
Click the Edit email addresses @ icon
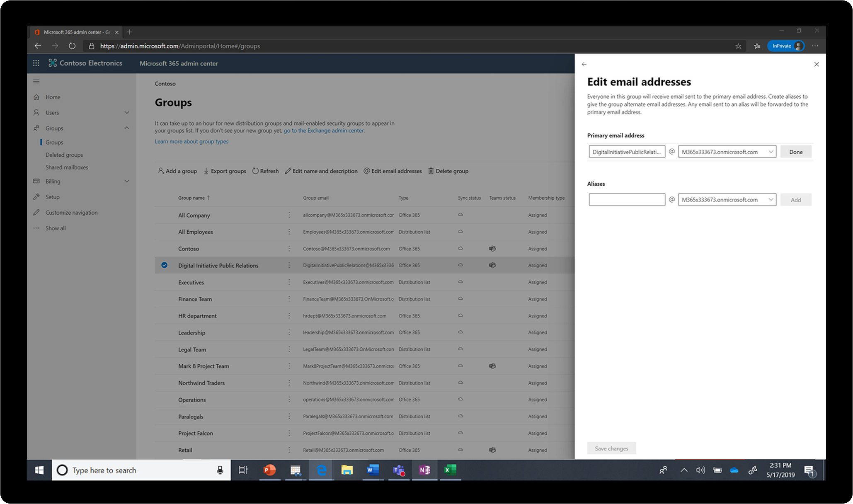(x=366, y=171)
